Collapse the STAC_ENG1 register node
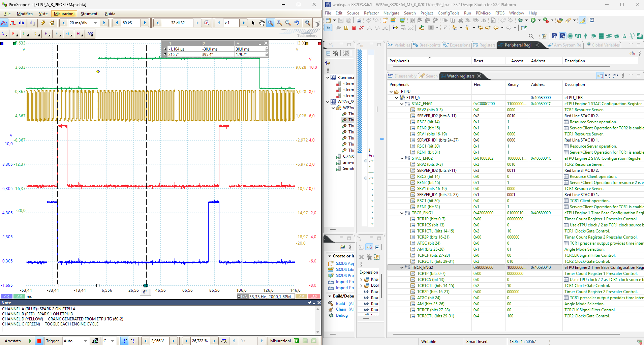Viewport: 644px width, 345px height. click(402, 104)
